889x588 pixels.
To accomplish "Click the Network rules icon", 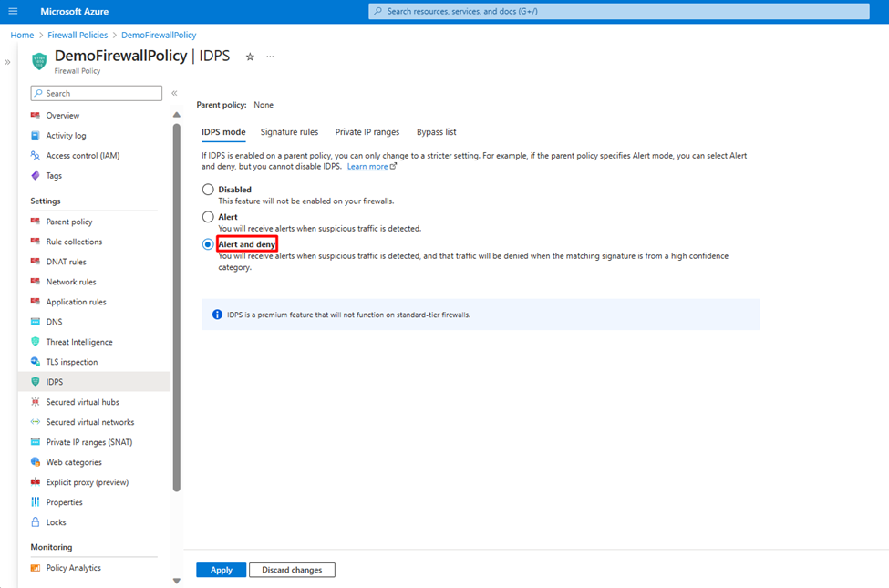I will coord(36,282).
